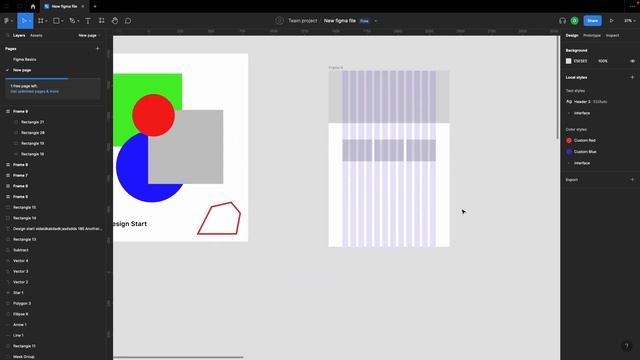Select the Pen tool

(x=72, y=21)
